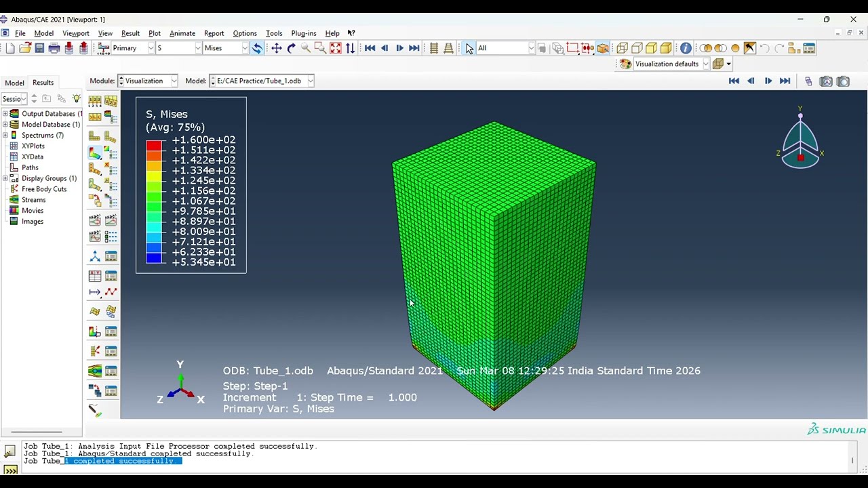This screenshot has height=488, width=868.
Task: Click the Synchronize field output refresh icon
Action: tap(257, 48)
